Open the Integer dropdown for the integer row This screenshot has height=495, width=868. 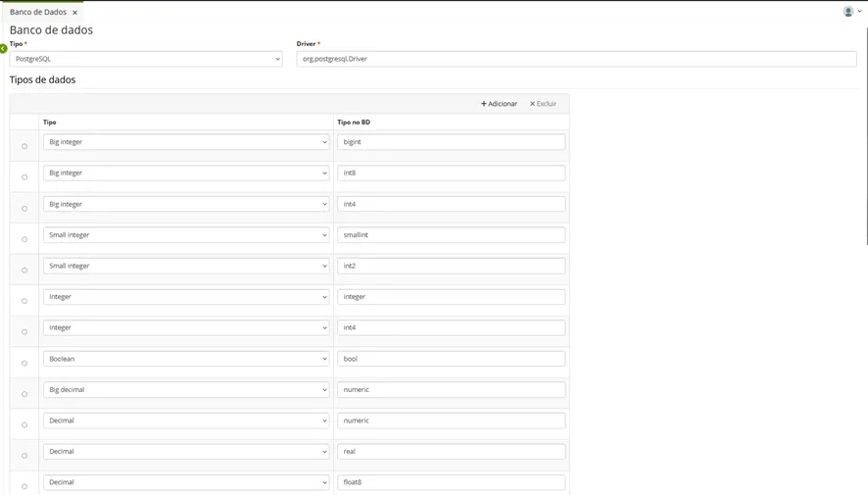pos(186,297)
